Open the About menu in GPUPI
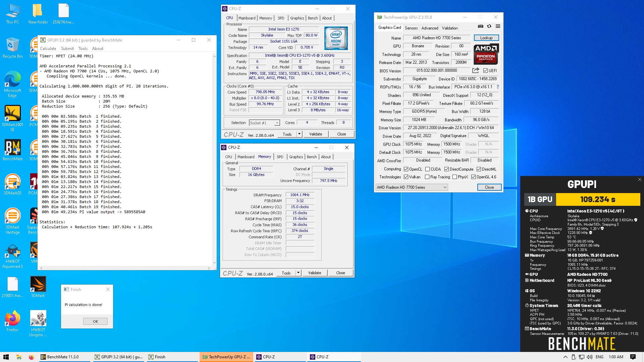 tap(98, 49)
